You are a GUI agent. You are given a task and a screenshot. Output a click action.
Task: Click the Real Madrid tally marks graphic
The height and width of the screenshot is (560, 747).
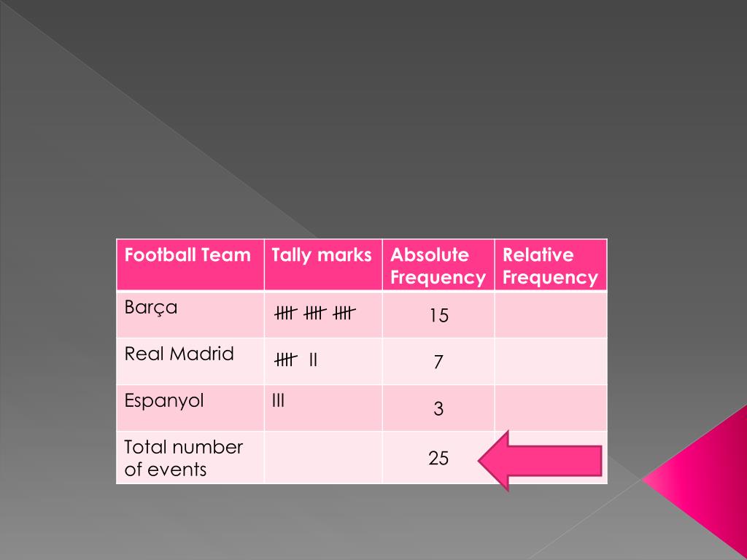coord(296,359)
